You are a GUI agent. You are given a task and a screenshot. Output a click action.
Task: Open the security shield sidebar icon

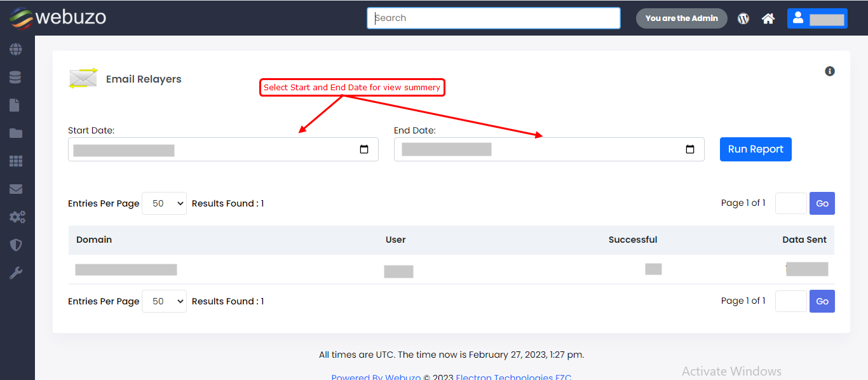click(16, 245)
